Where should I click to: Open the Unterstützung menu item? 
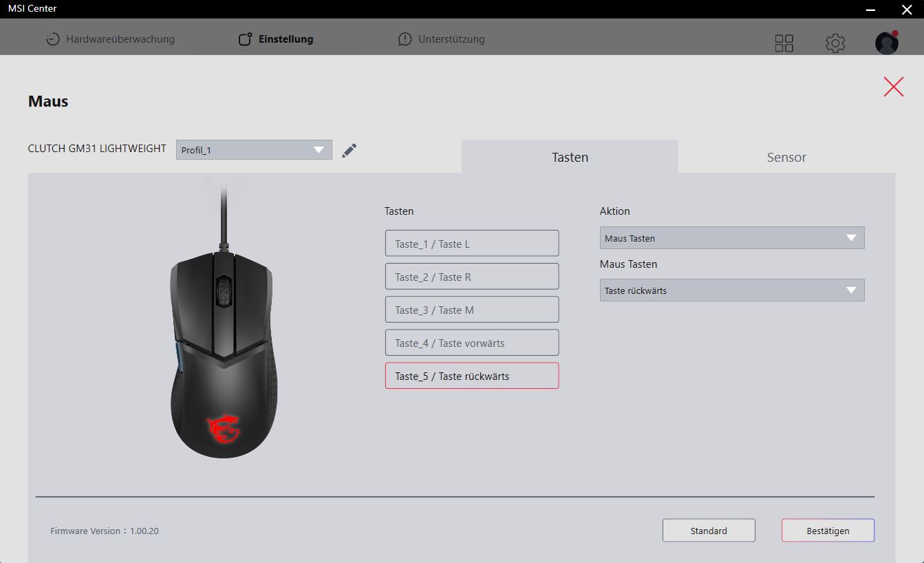[451, 39]
